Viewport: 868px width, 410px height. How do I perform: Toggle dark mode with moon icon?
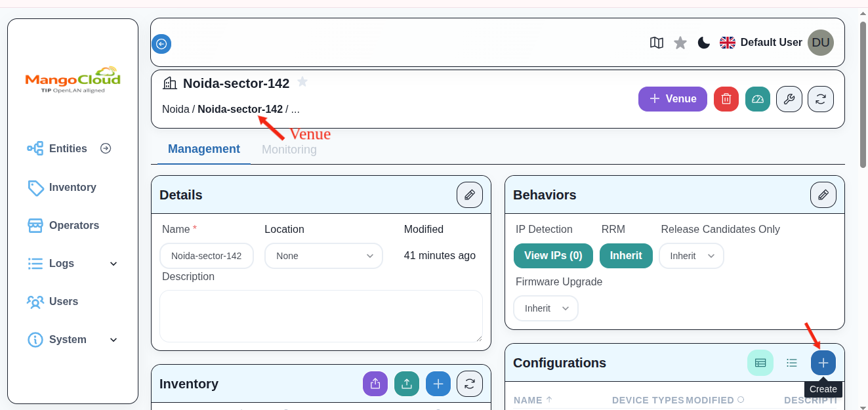point(703,42)
